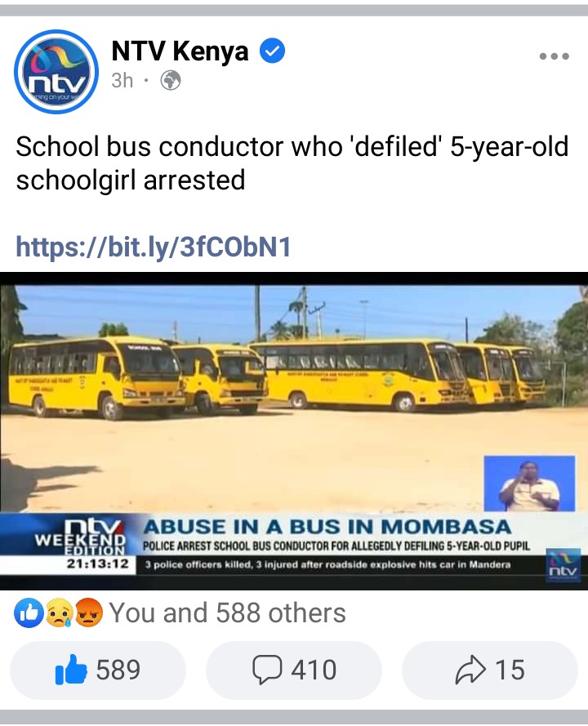
Task: Open the three-dot post options menu
Action: click(555, 56)
